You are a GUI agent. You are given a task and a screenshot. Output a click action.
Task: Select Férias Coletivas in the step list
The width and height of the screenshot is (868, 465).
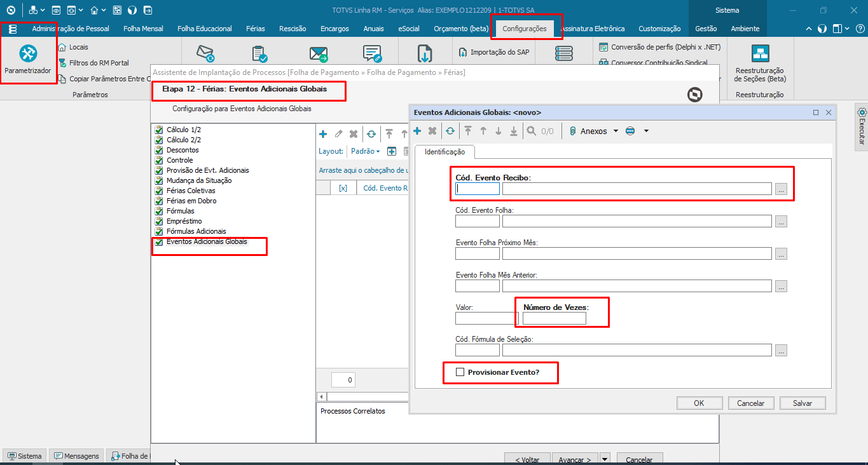click(191, 191)
